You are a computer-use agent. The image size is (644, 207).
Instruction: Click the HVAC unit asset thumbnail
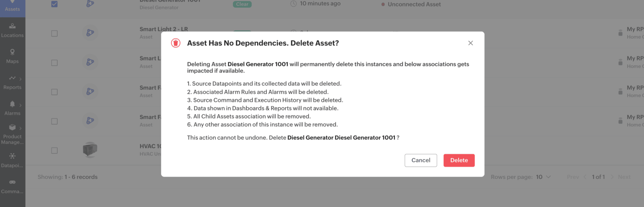tap(90, 150)
